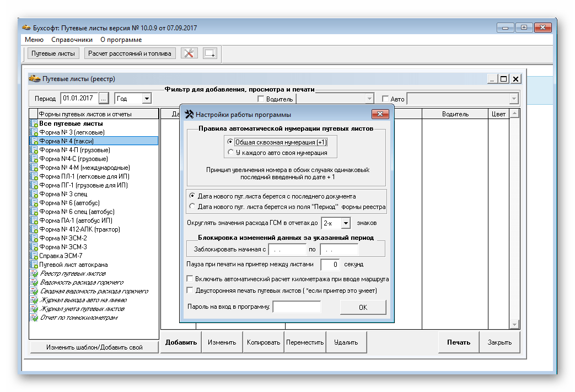
Task: Click icon next to Форма № 6 (автобус)
Action: coord(34,203)
